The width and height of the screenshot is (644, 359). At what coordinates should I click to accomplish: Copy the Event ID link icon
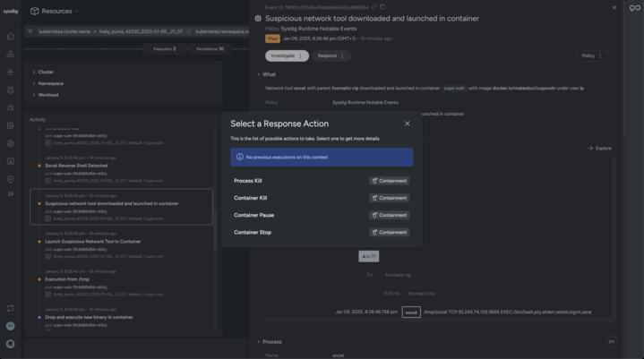point(374,7)
